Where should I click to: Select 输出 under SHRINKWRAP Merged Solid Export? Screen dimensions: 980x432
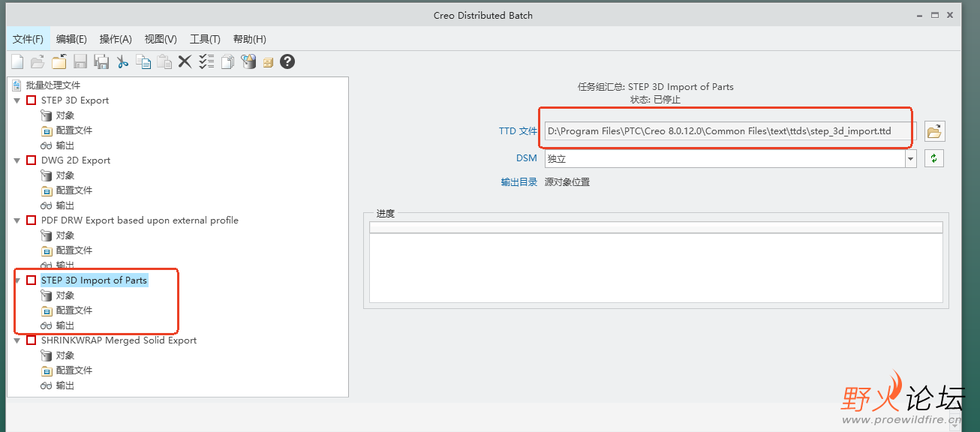65,385
